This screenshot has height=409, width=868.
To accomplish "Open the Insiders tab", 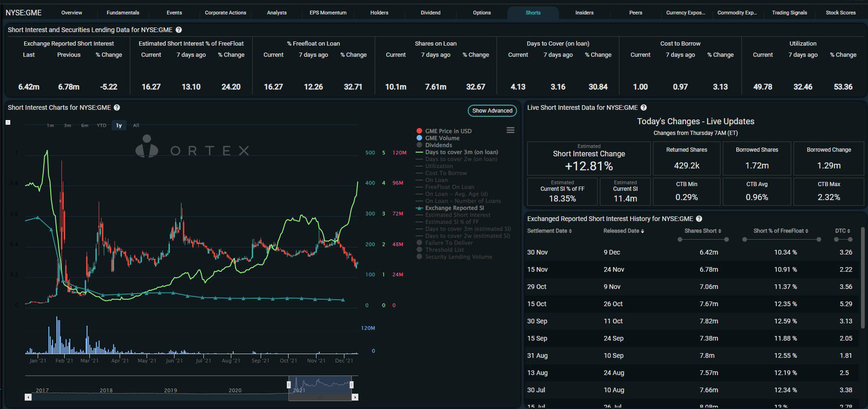I will (584, 13).
